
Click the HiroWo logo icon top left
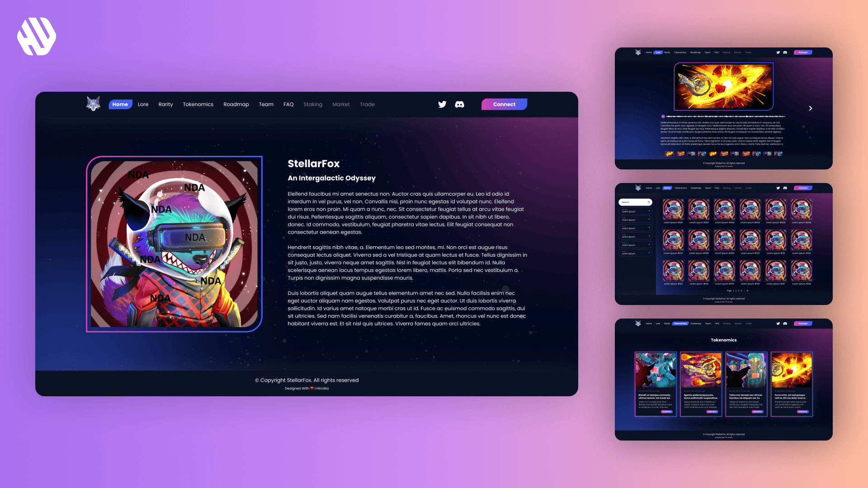click(36, 36)
